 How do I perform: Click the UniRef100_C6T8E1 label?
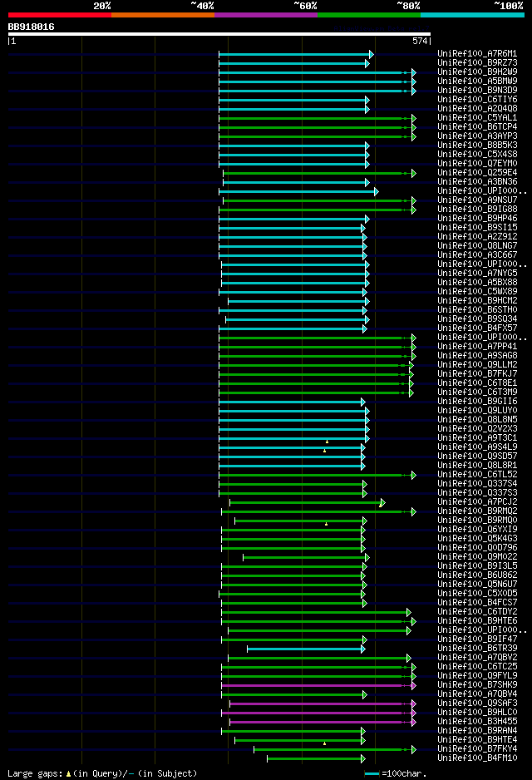pos(477,383)
